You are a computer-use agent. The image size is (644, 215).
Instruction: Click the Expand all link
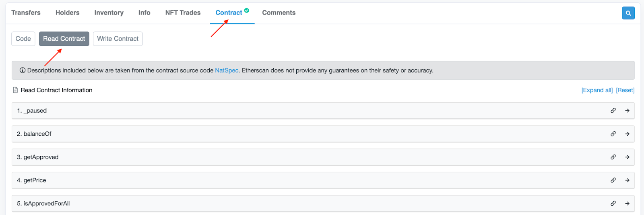pos(597,90)
